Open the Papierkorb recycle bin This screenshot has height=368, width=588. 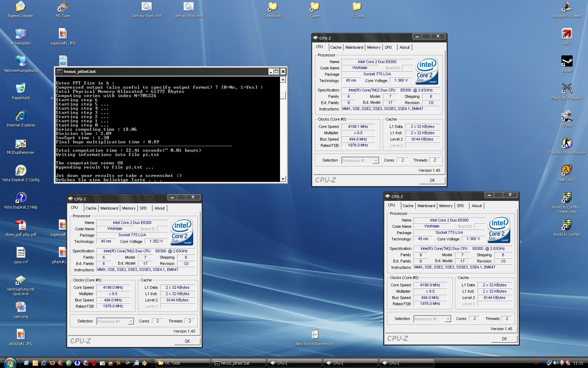pyautogui.click(x=21, y=91)
